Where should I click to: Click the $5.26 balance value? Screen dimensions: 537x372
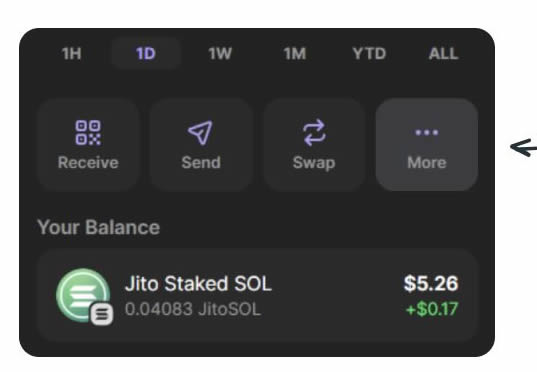click(x=431, y=284)
